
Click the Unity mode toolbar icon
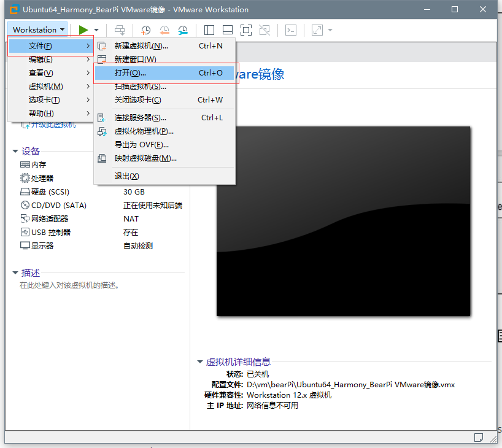click(265, 30)
